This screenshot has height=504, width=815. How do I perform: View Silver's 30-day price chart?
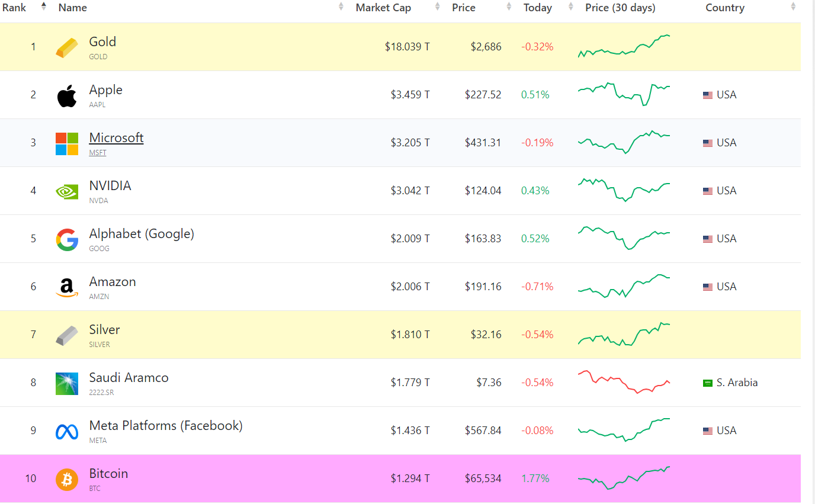pos(624,334)
